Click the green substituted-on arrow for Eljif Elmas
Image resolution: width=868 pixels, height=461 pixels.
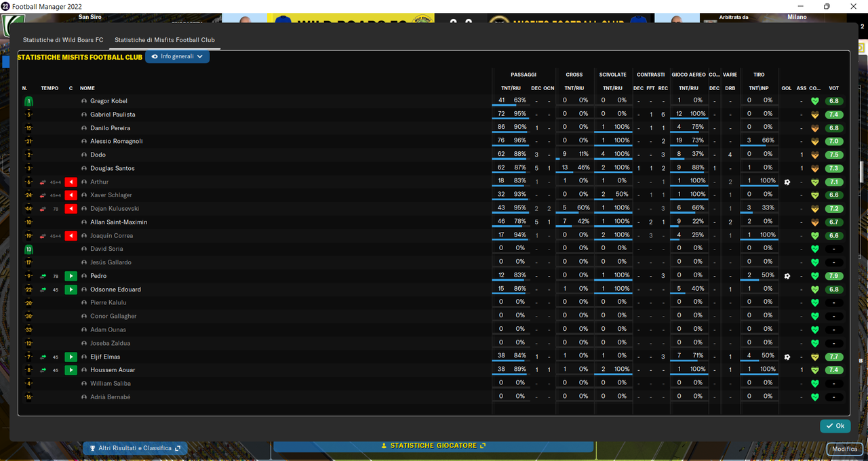71,357
